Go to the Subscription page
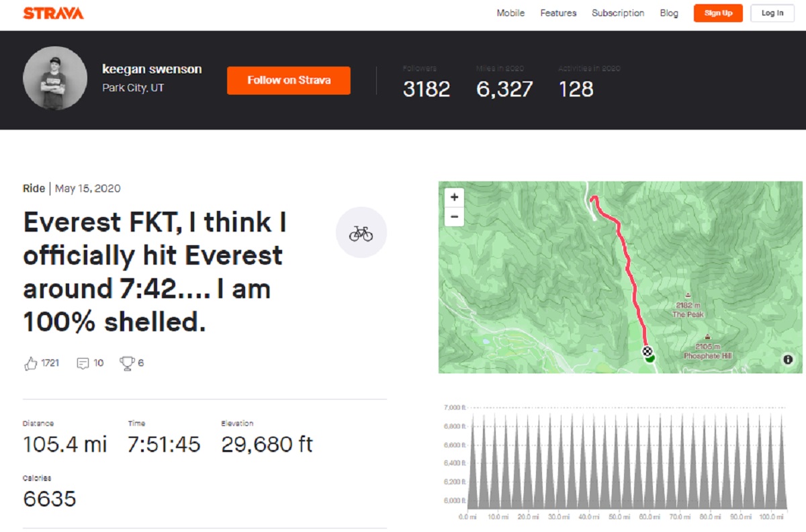The height and width of the screenshot is (532, 806). coord(618,13)
